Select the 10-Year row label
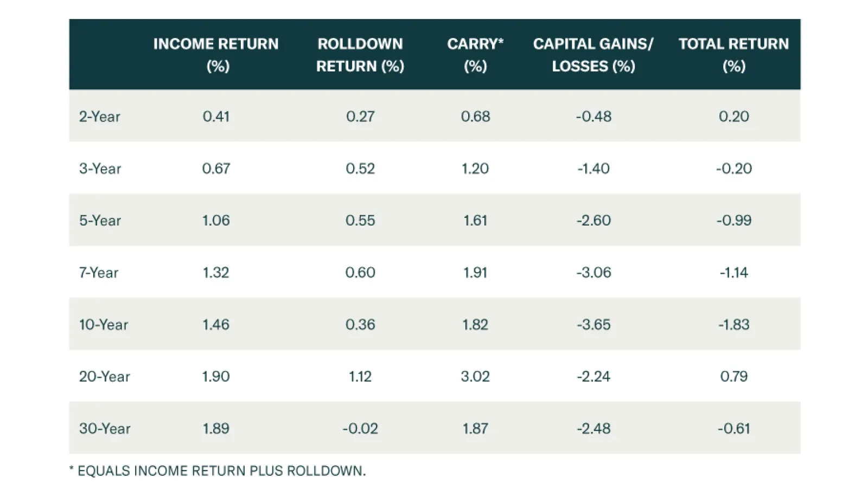 pyautogui.click(x=104, y=325)
